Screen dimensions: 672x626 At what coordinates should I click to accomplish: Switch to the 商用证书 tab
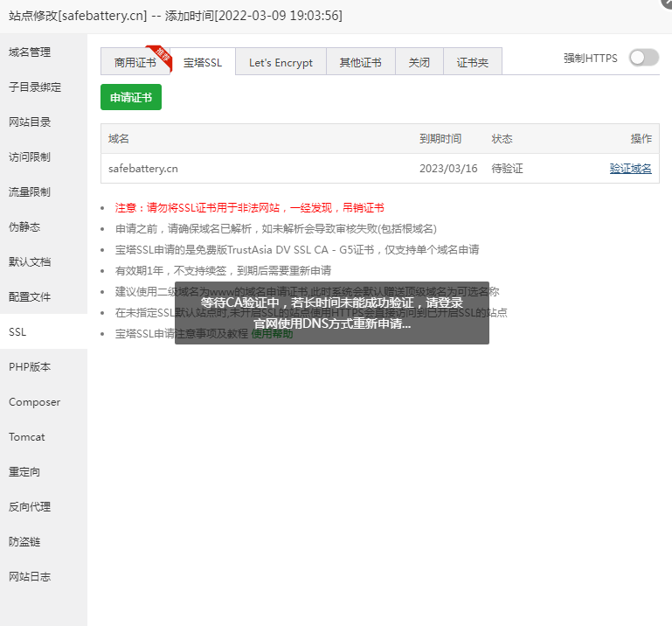point(135,63)
